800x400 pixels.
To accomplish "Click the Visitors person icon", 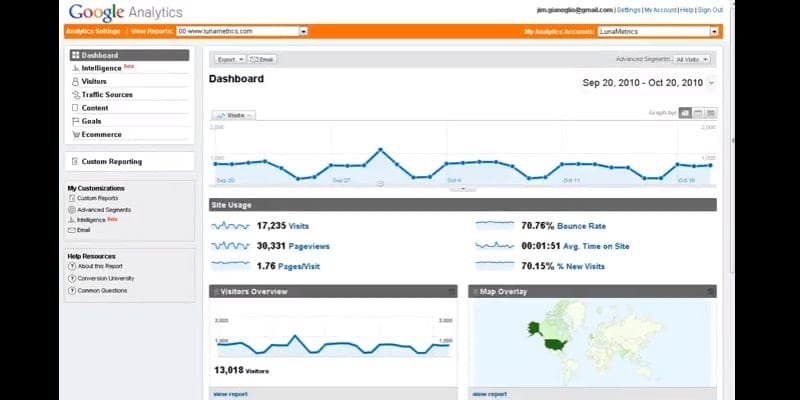I will coord(76,82).
